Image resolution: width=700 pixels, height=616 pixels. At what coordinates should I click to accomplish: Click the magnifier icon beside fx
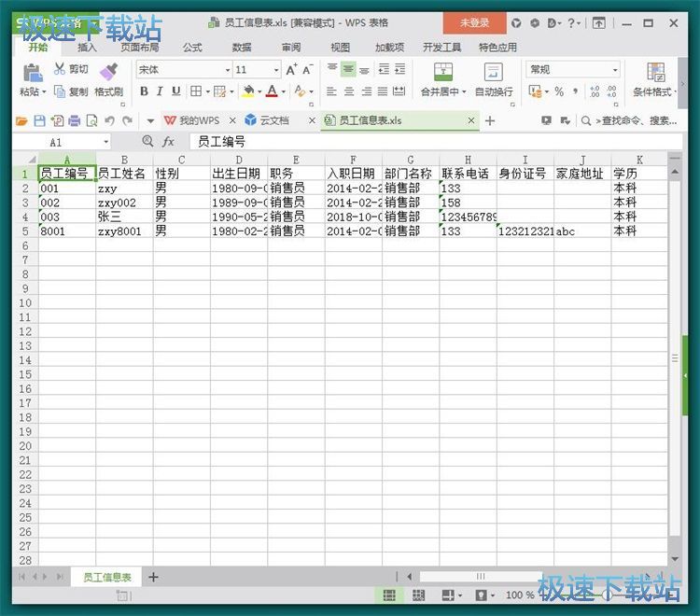[x=147, y=141]
